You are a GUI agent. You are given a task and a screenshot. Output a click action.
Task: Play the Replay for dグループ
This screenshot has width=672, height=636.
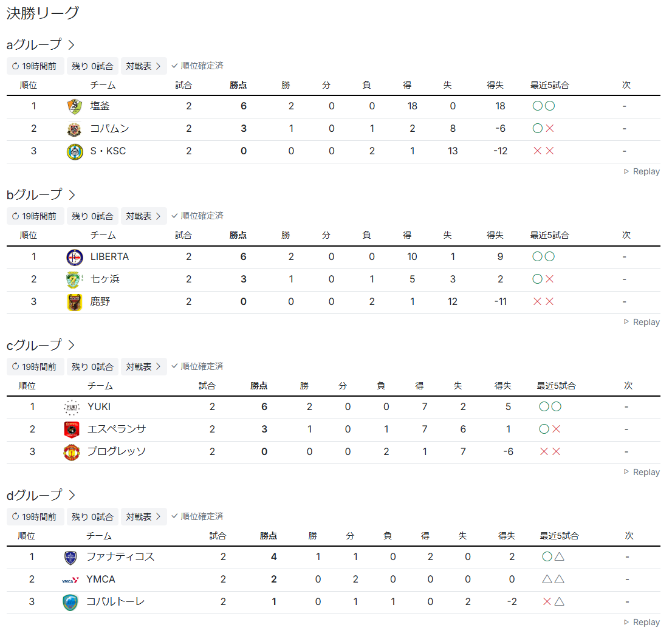[642, 623]
